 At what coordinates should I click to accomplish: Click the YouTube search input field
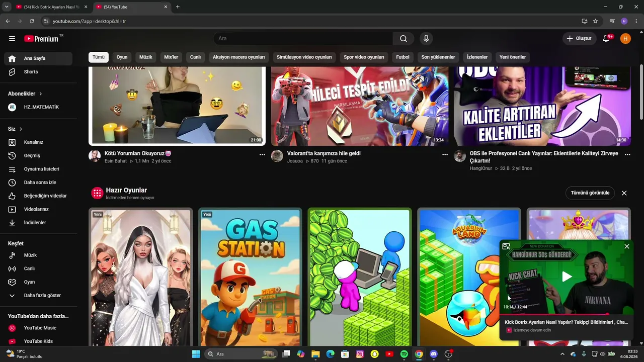tap(303, 39)
